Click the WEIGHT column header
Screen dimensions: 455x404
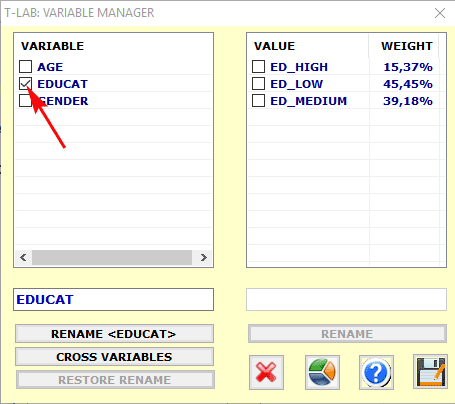pyautogui.click(x=407, y=46)
